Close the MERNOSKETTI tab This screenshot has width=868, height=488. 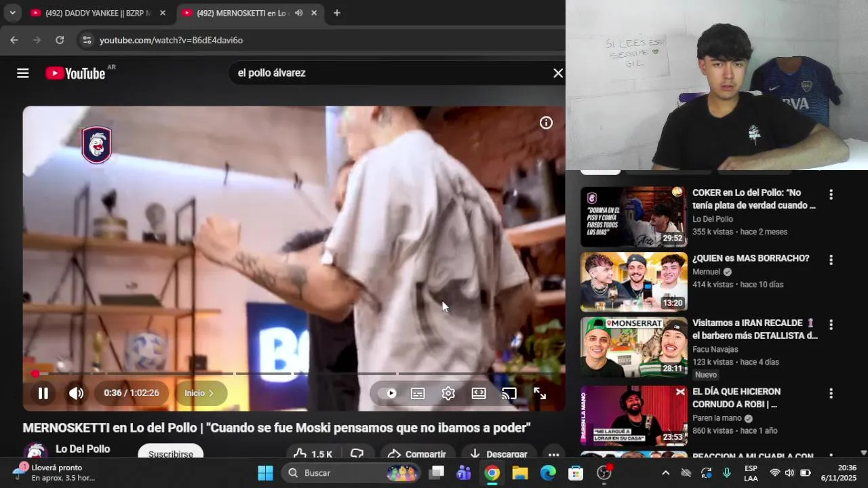tap(314, 13)
